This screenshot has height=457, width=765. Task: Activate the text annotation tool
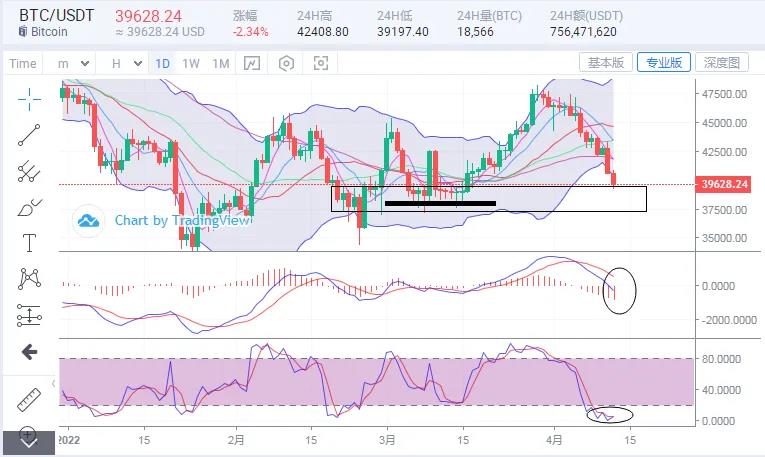(29, 242)
